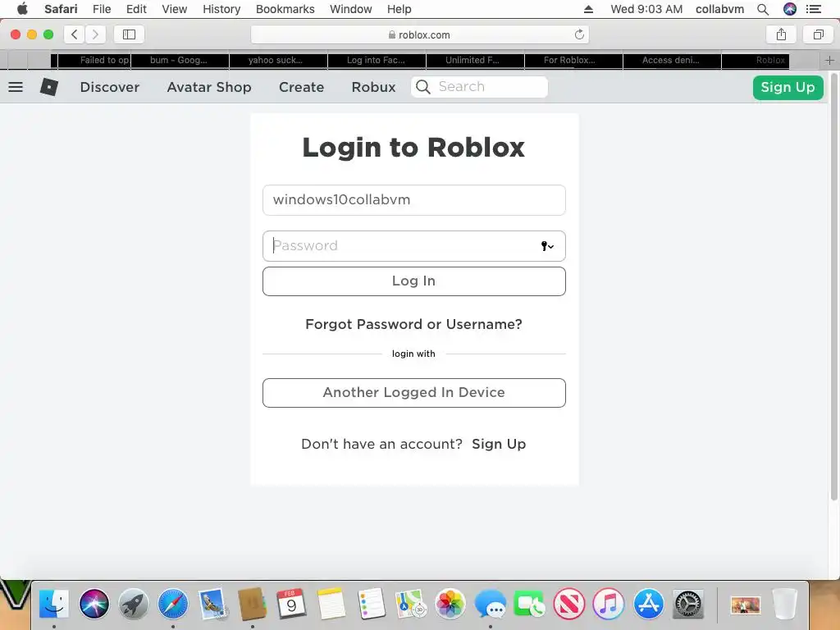
Task: Open the Window menu
Action: (351, 9)
